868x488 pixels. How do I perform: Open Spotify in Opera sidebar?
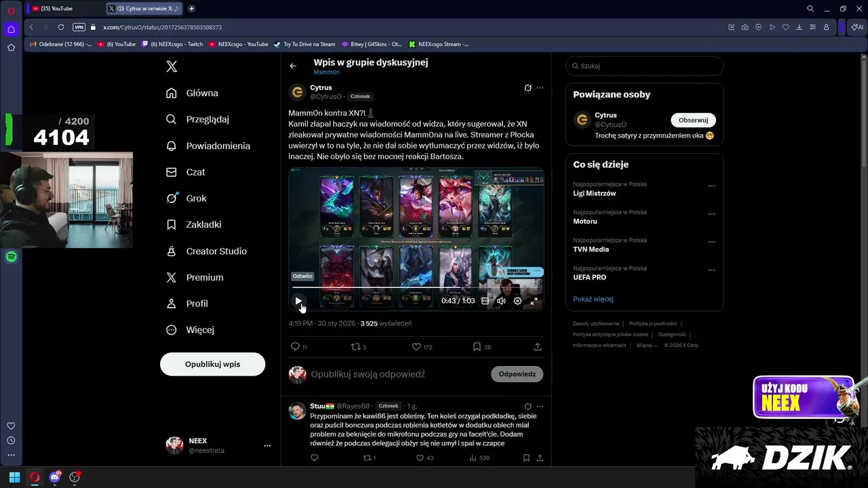point(11,257)
